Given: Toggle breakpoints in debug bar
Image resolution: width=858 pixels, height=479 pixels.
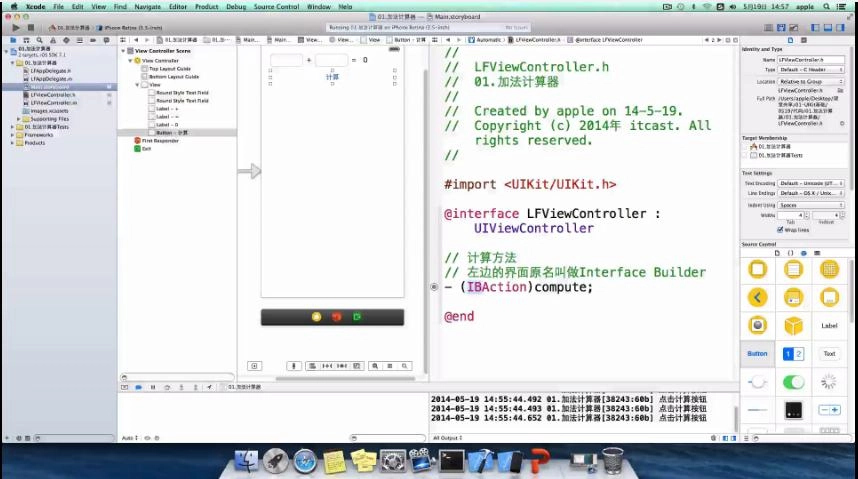Looking at the screenshot, I should (138, 387).
